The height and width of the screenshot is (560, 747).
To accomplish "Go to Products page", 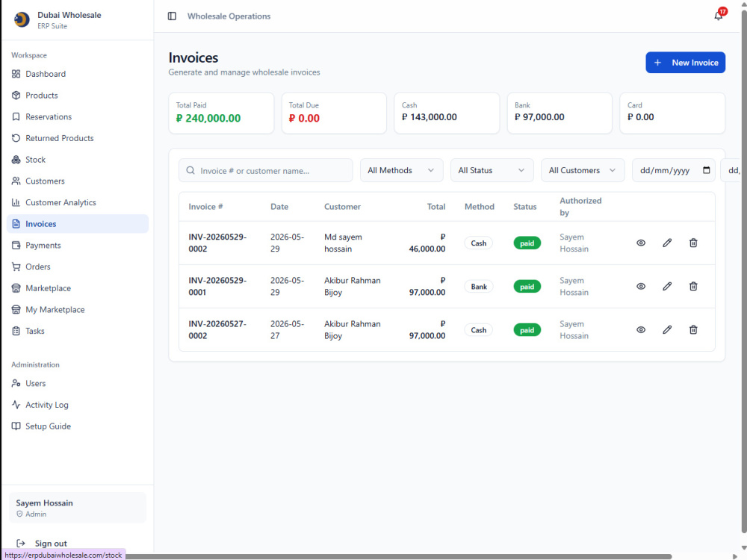I will (x=78, y=96).
